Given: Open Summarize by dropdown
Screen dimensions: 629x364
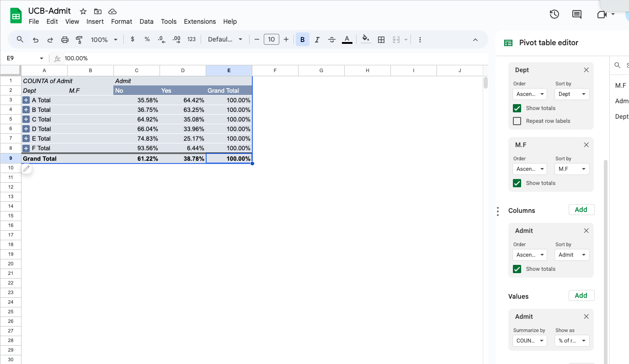Looking at the screenshot, I should click(529, 341).
